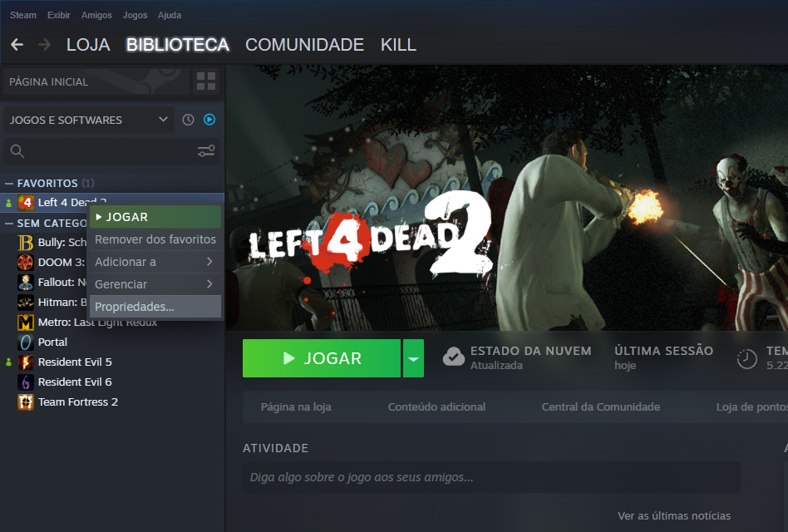Open the JOGOS E SOFTWARES dropdown
The height and width of the screenshot is (532, 788).
point(88,120)
